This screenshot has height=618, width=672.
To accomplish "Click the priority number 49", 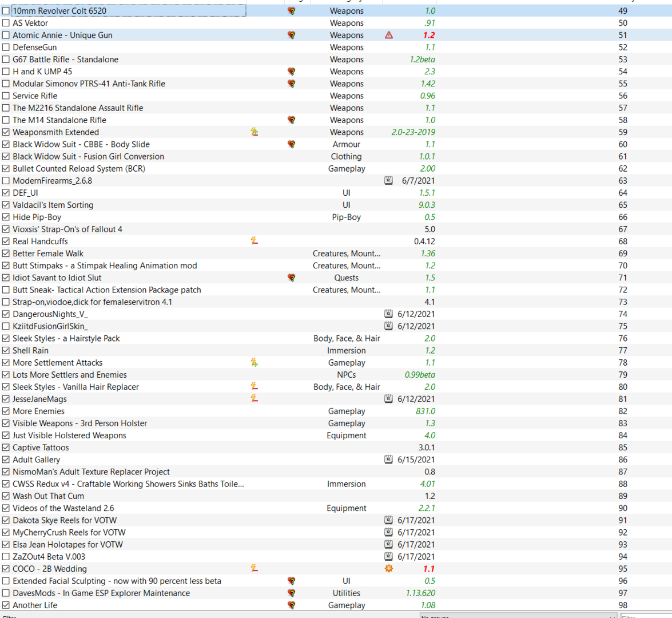I will click(x=623, y=11).
